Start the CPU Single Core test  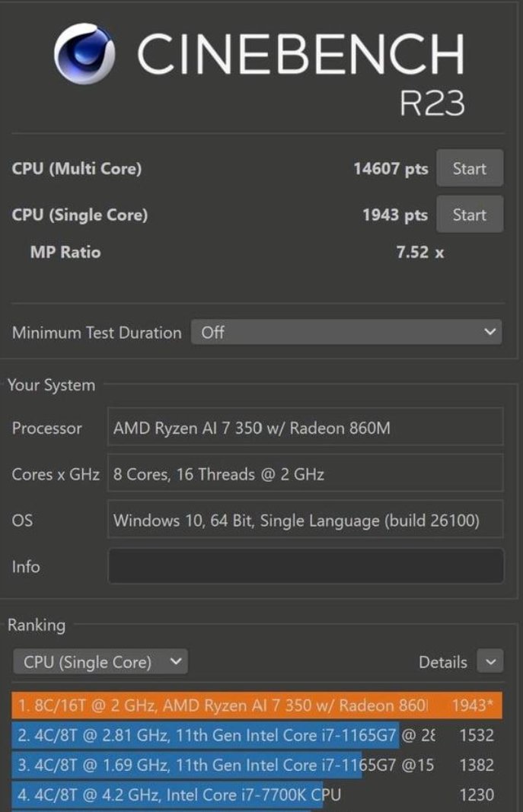470,215
